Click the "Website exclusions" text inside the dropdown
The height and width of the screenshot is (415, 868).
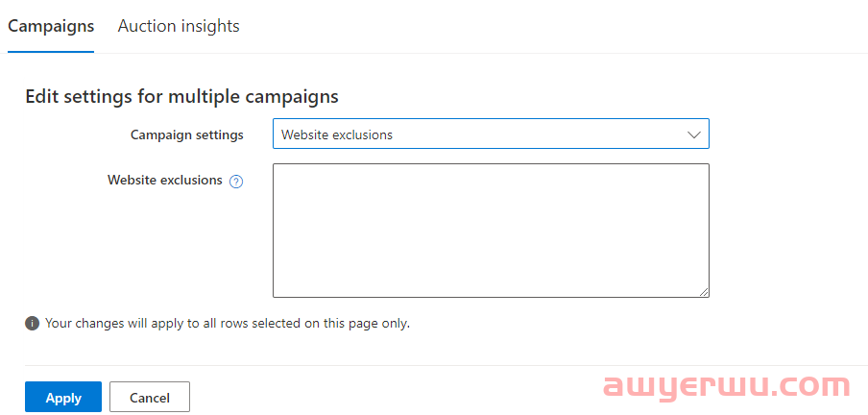point(337,134)
